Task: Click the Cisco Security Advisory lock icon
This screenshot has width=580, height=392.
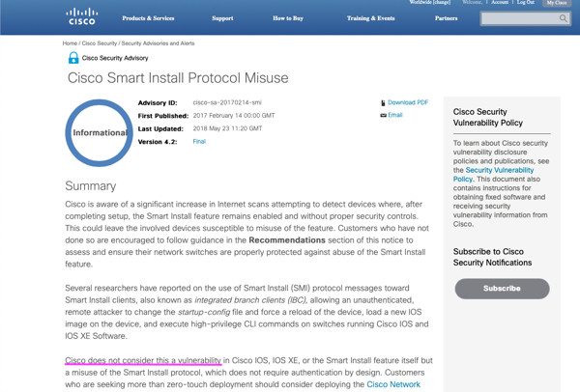Action: tap(73, 58)
